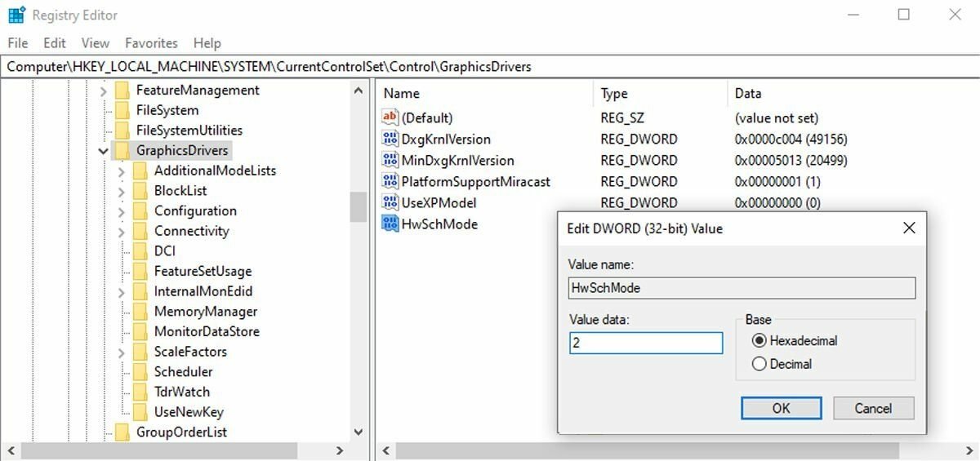Close the Edit DWORD dialog with X
The height and width of the screenshot is (461, 980).
click(x=909, y=228)
